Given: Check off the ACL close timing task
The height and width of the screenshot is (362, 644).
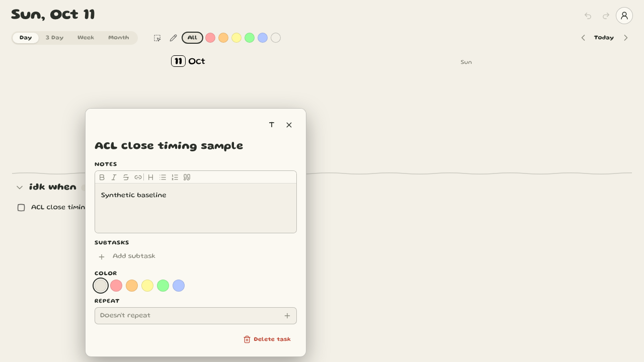Looking at the screenshot, I should click(x=21, y=208).
